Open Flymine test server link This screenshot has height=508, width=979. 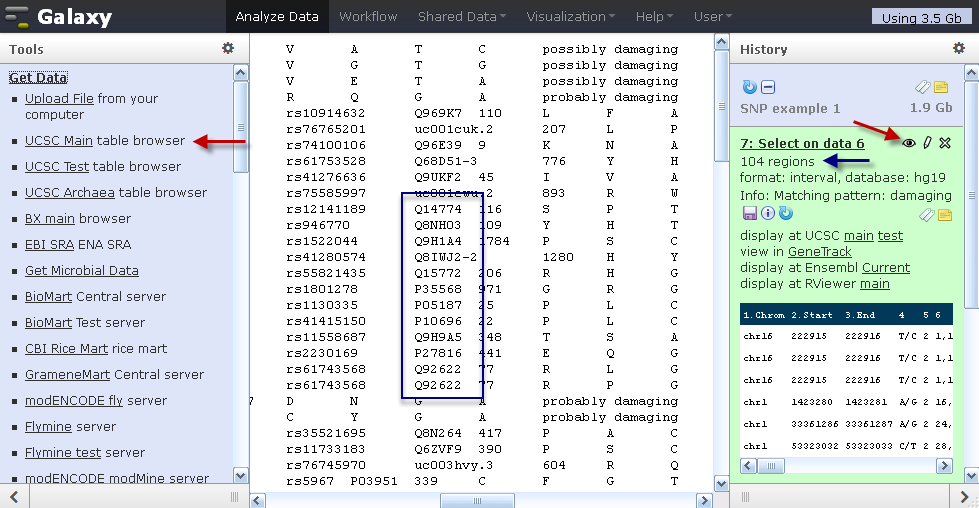click(x=62, y=452)
